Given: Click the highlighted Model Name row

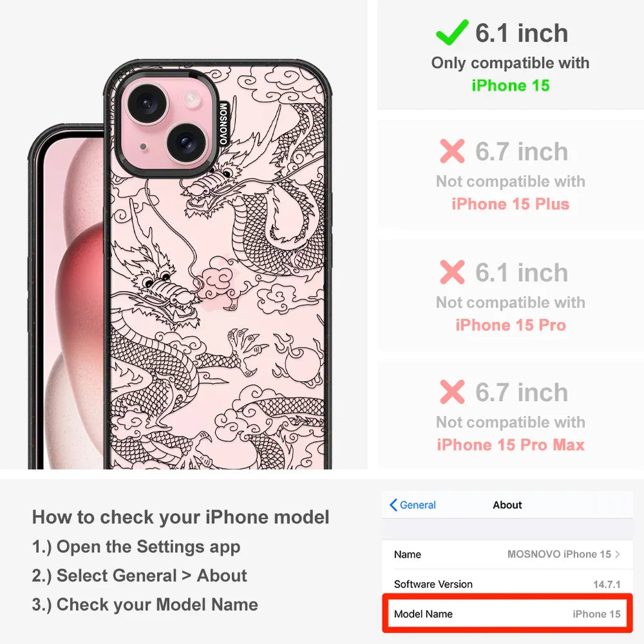Looking at the screenshot, I should 507,614.
